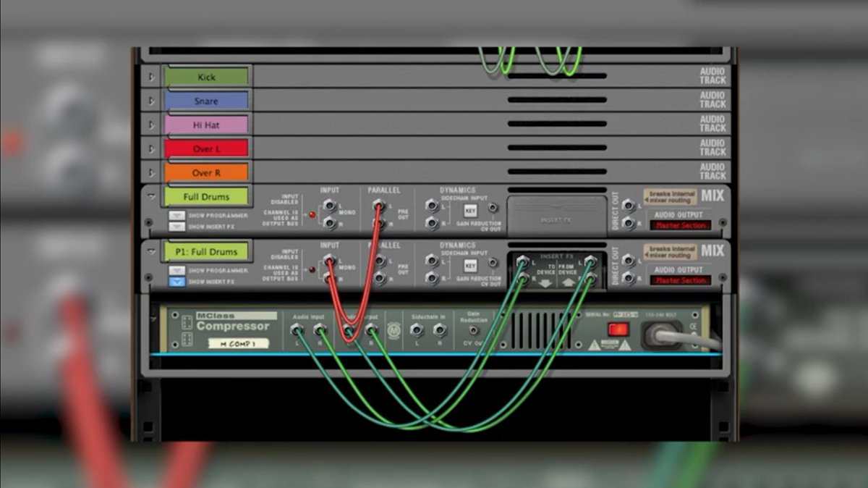This screenshot has width=868, height=488.
Task: Click the Full Drums Input R jack
Action: pos(329,222)
